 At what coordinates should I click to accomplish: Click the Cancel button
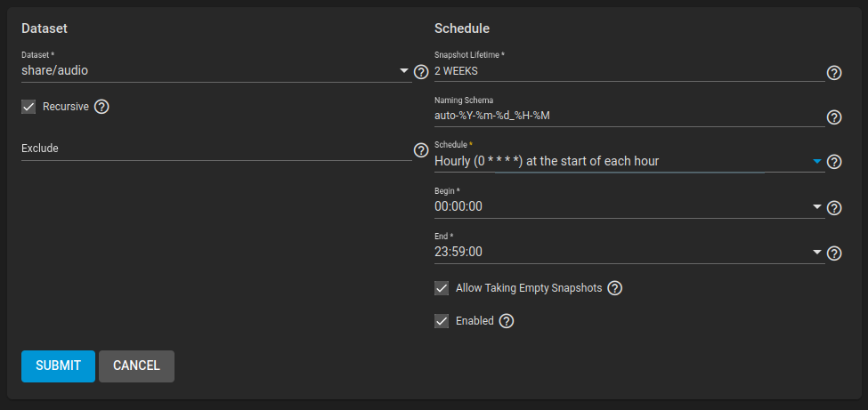136,366
